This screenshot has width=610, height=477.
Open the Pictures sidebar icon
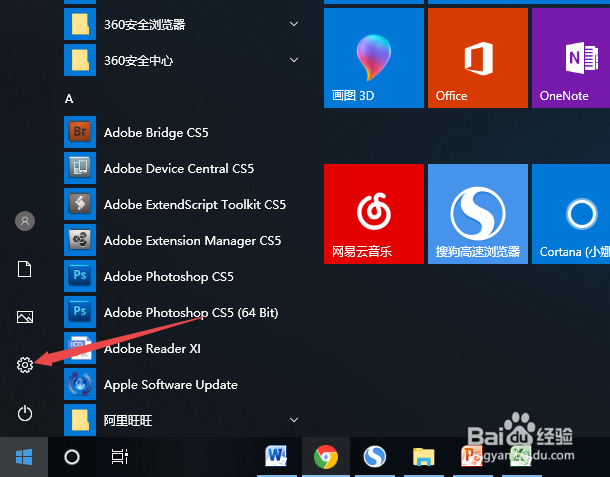25,317
